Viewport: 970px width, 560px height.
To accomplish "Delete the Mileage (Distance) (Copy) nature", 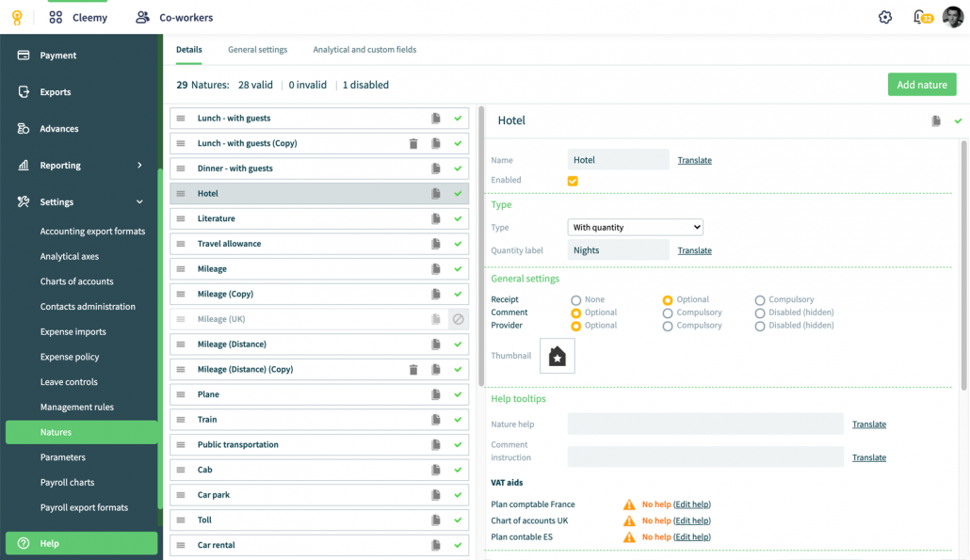I will [413, 370].
